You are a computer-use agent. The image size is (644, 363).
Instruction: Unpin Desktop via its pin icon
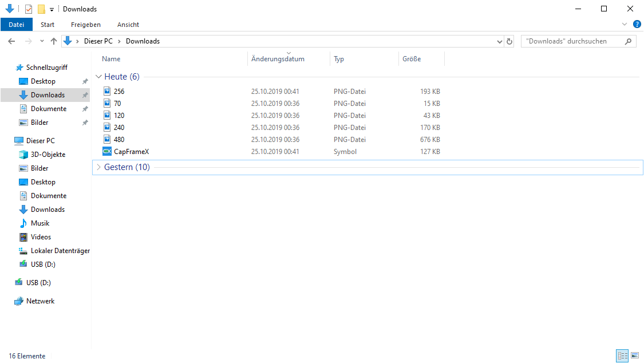pos(85,81)
